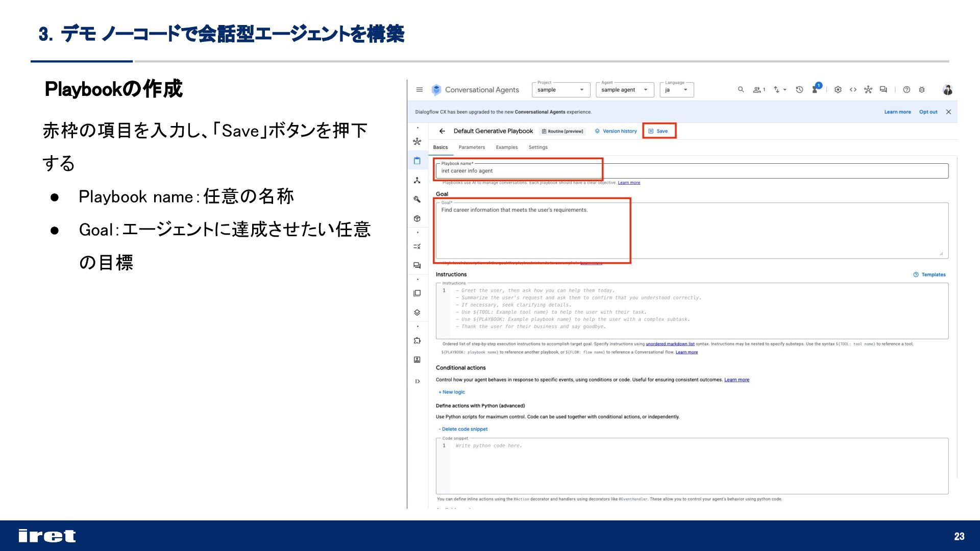Open the conversation chat icon in header
The image size is (980, 551).
pyautogui.click(x=884, y=90)
